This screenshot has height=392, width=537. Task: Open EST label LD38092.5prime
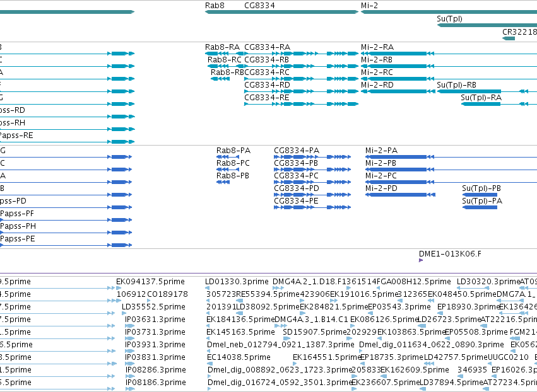click(x=268, y=307)
